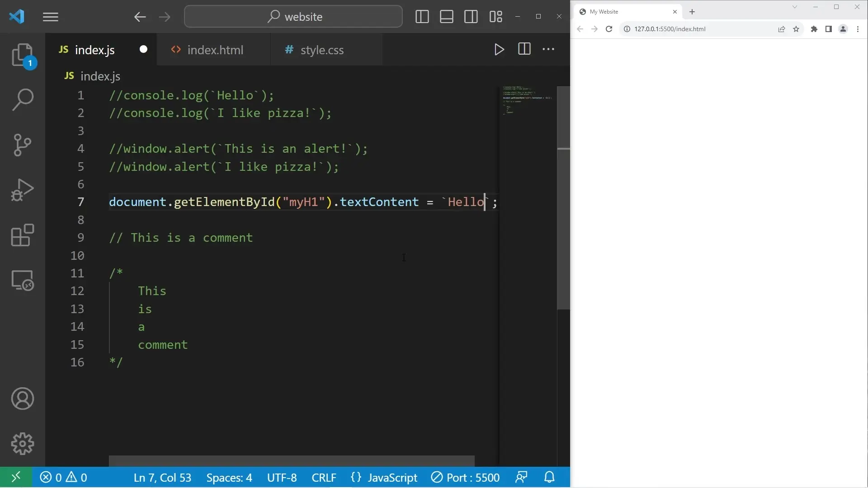The width and height of the screenshot is (868, 488).
Task: Select encoding via UTF-8 indicator
Action: coord(282,478)
